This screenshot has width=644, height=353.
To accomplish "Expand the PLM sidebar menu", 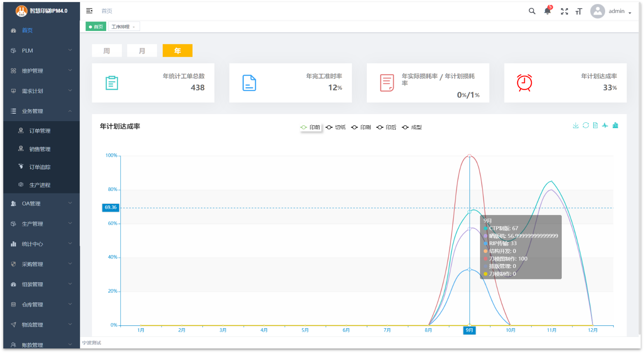I will [x=41, y=50].
